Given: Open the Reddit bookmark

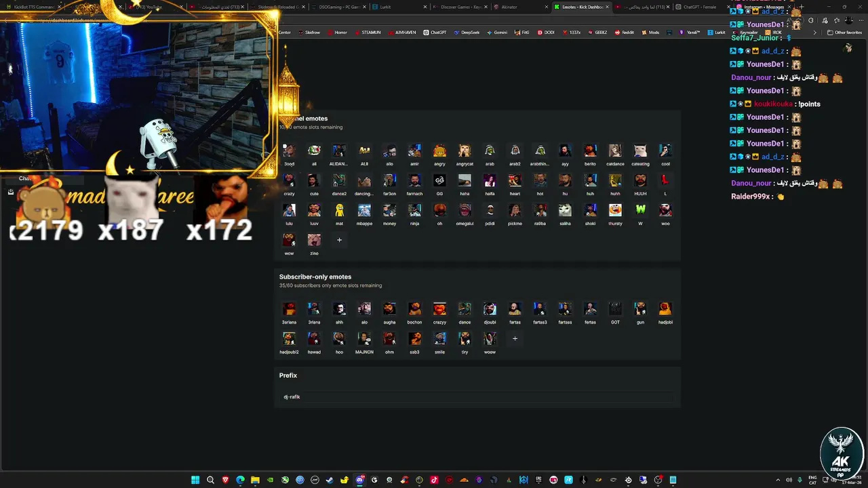Looking at the screenshot, I should (624, 33).
